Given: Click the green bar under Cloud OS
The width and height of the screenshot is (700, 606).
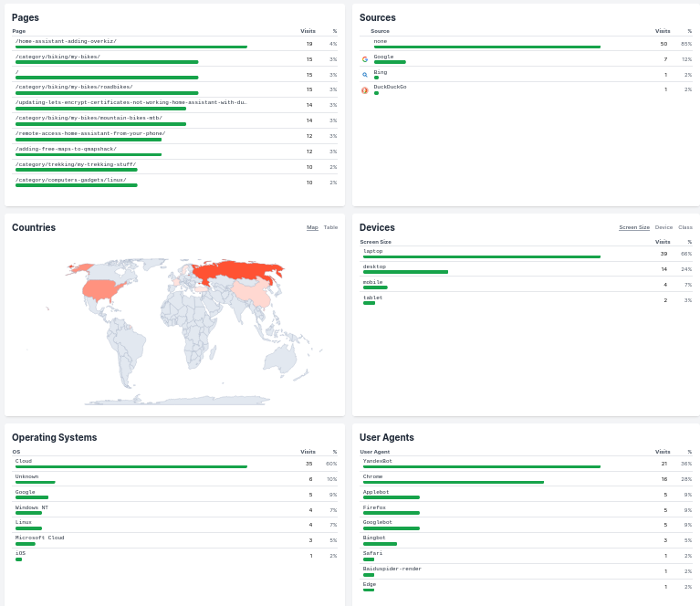Looking at the screenshot, I should point(131,466).
